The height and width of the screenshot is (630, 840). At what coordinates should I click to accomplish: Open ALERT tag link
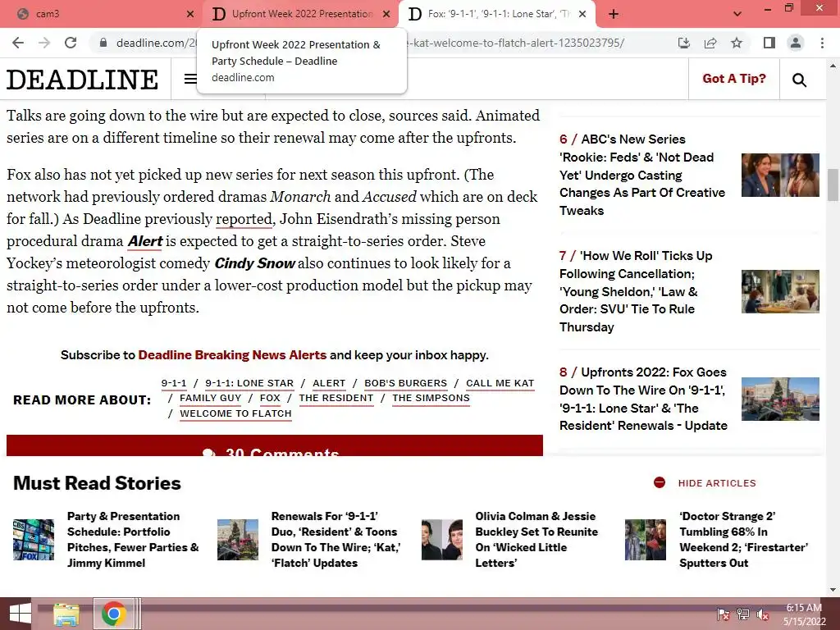coord(329,383)
